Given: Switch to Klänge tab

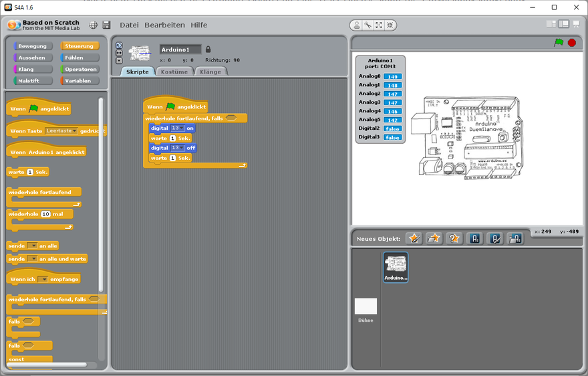Looking at the screenshot, I should (210, 72).
